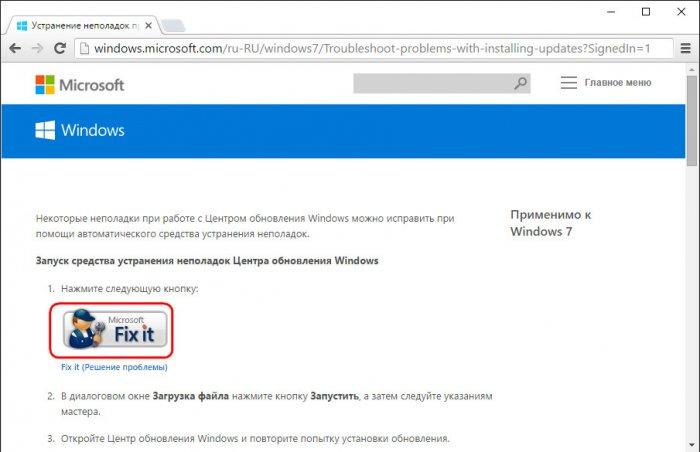Viewport: 700px width, 452px height.
Task: Select the Устранение неполадок tab
Action: click(x=80, y=25)
